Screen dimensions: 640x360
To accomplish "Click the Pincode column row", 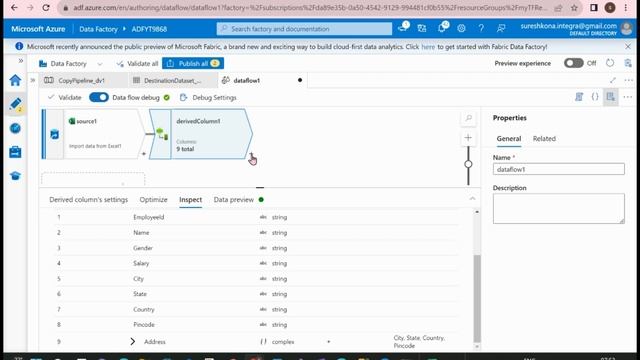I will [257, 325].
